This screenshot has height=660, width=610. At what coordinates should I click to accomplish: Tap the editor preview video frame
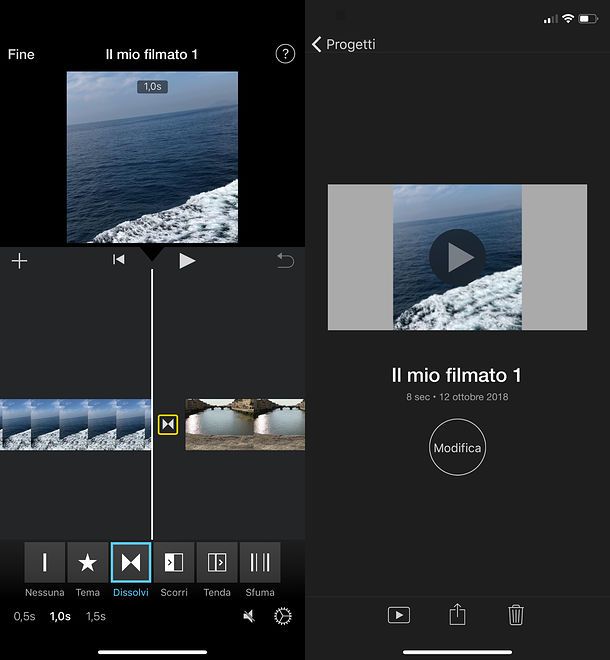click(x=152, y=157)
